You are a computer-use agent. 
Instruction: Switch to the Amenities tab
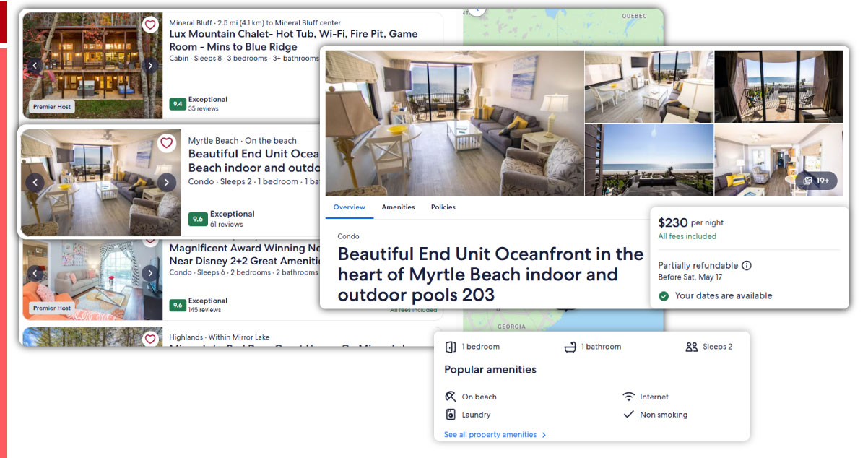(398, 207)
